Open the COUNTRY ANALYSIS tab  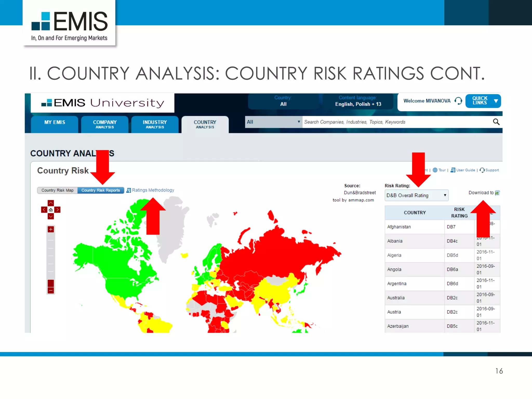click(205, 124)
